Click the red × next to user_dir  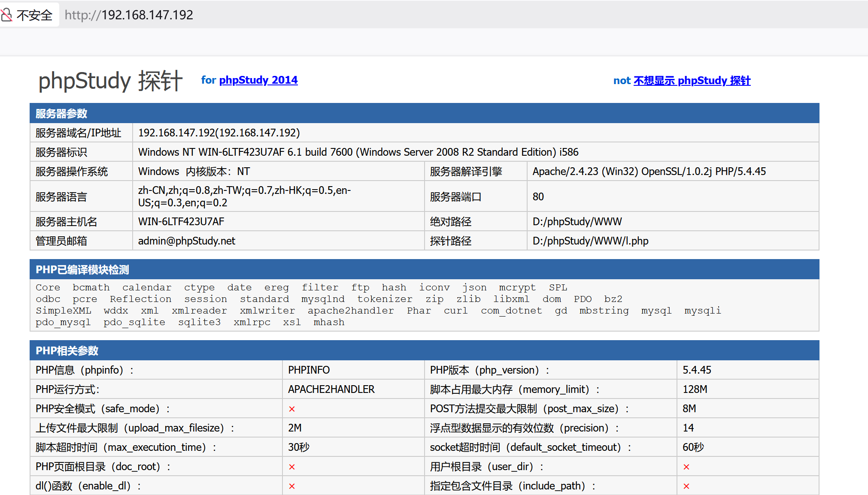pos(686,466)
